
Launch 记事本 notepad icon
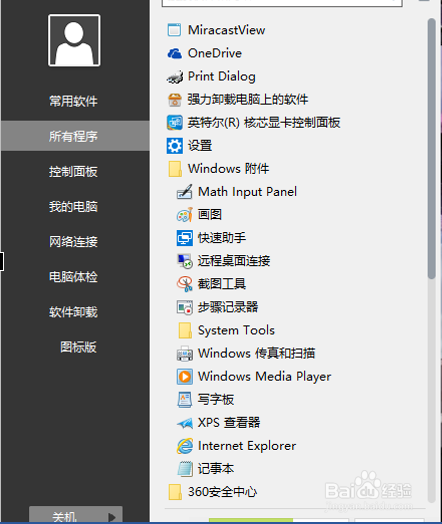click(184, 469)
